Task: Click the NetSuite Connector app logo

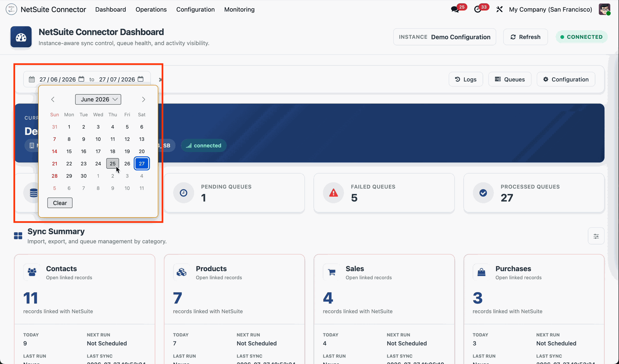Action: 11,9
